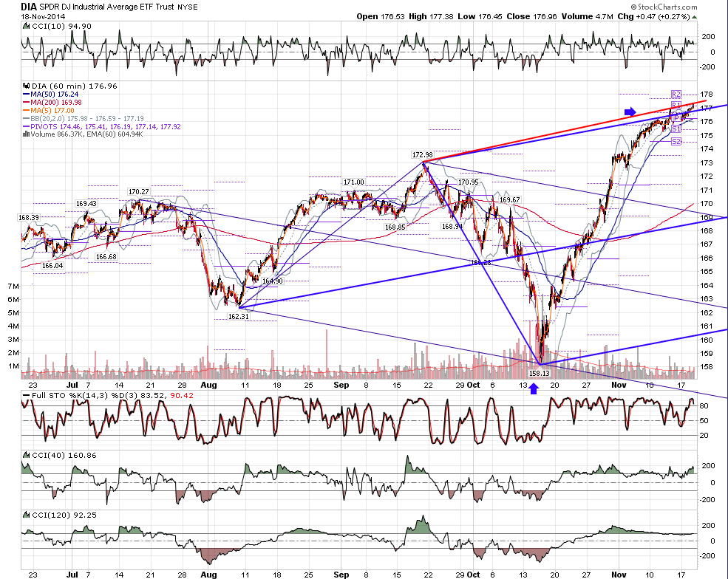Select the S1 pivot label box
728x579 pixels.
[676, 129]
